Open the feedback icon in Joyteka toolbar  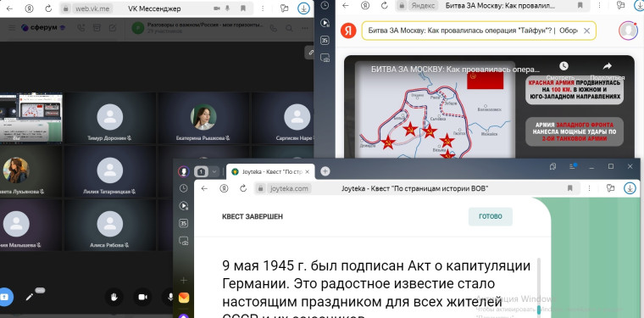(x=611, y=188)
